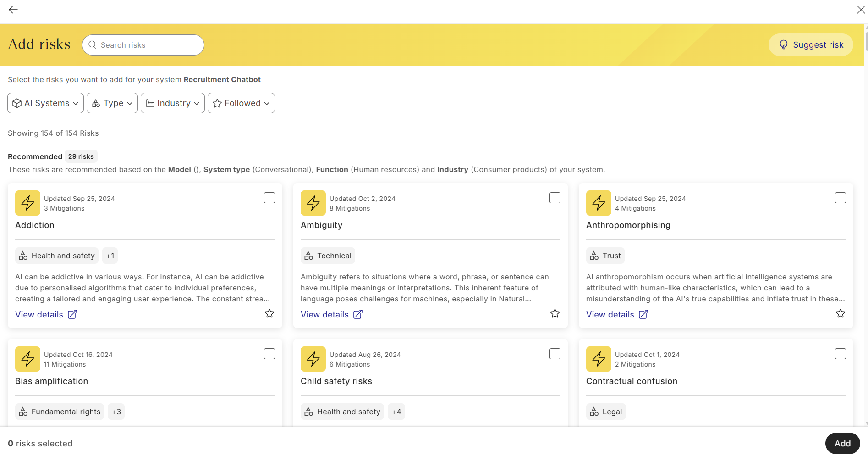Screen dimensions: 868x456
Task: Click the +3 tag on Bias amplification
Action: [x=116, y=412]
